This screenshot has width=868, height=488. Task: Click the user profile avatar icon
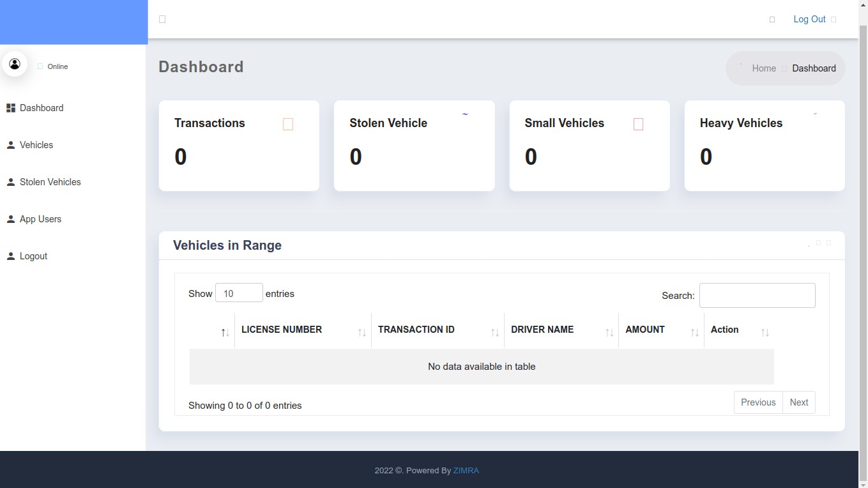pyautogui.click(x=15, y=64)
